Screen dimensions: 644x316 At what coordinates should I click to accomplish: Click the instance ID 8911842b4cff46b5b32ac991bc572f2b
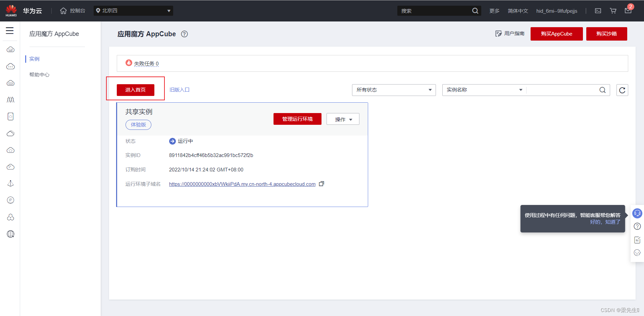[x=211, y=155]
